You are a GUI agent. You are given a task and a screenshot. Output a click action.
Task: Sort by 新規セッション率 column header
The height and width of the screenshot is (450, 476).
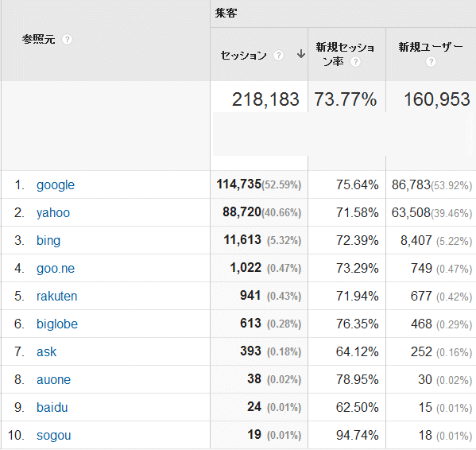click(x=345, y=54)
